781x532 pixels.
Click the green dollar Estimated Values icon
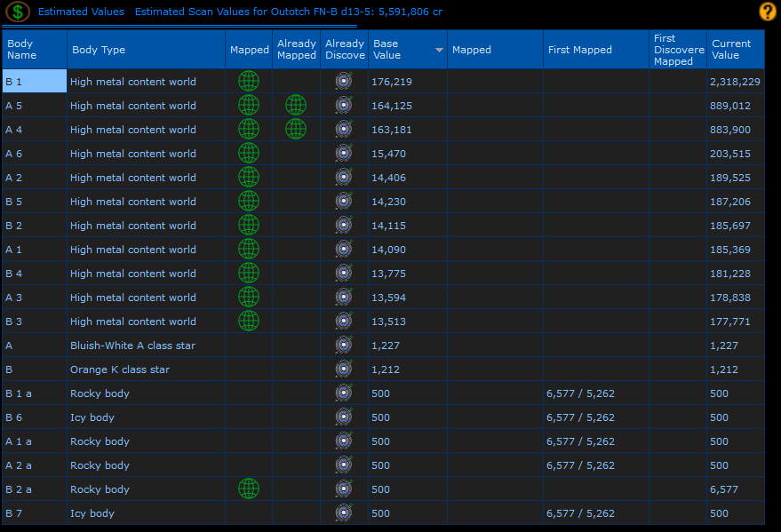click(x=18, y=12)
